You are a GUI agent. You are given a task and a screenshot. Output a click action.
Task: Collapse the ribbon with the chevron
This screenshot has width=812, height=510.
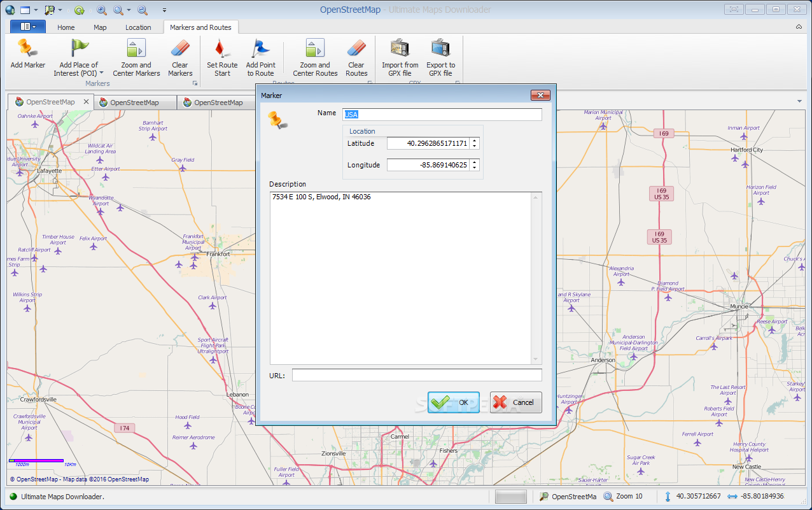799,27
